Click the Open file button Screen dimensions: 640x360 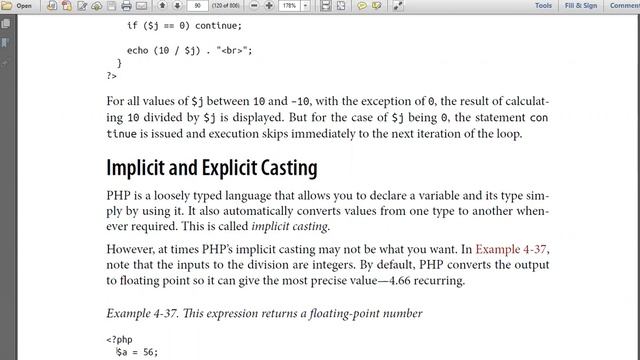pos(16,6)
